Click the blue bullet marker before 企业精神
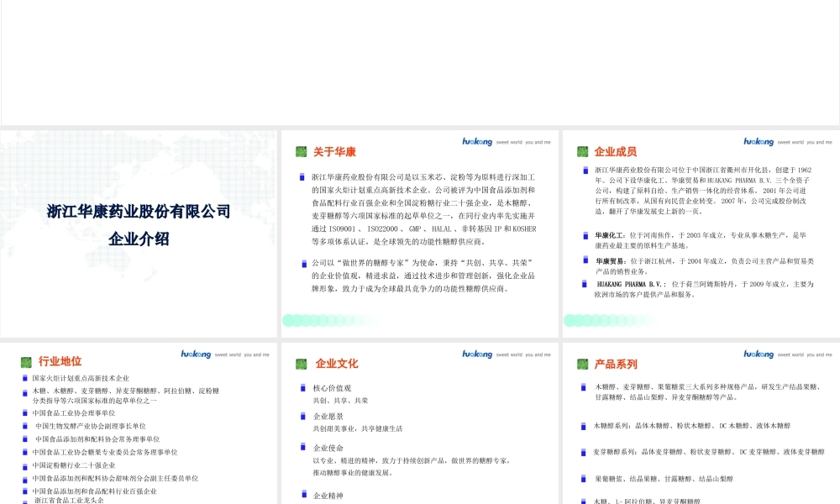This screenshot has height=504, width=840. click(302, 494)
